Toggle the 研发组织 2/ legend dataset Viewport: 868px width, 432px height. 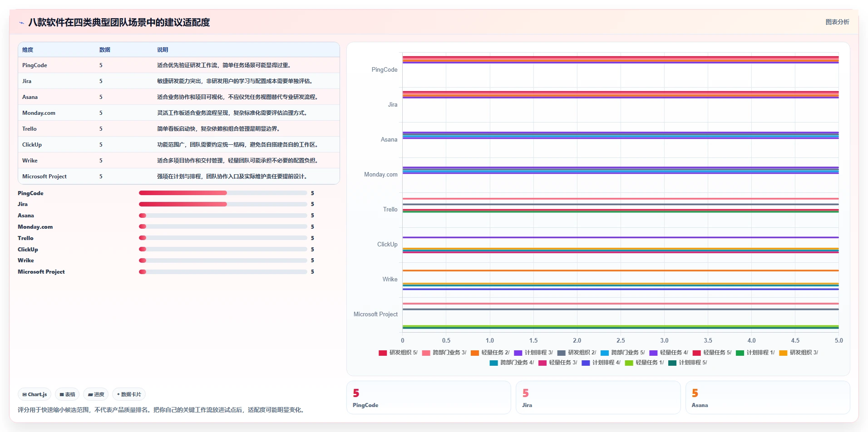pyautogui.click(x=577, y=353)
